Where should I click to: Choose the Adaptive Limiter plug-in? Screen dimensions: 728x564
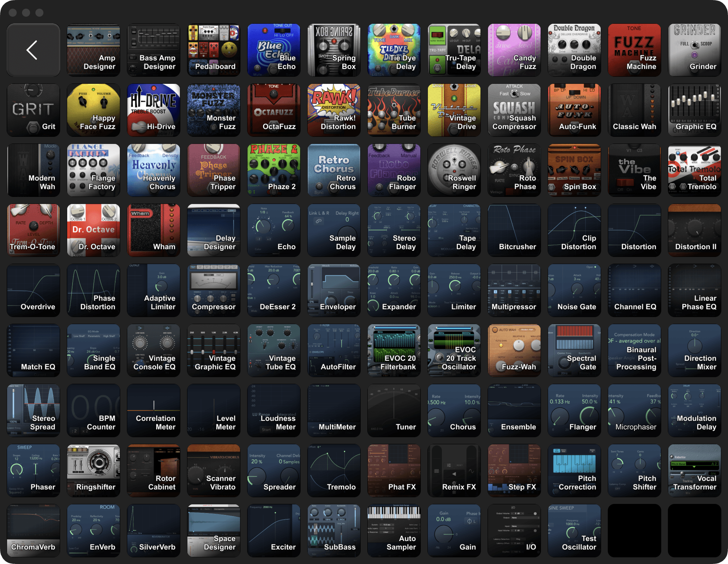pyautogui.click(x=154, y=290)
